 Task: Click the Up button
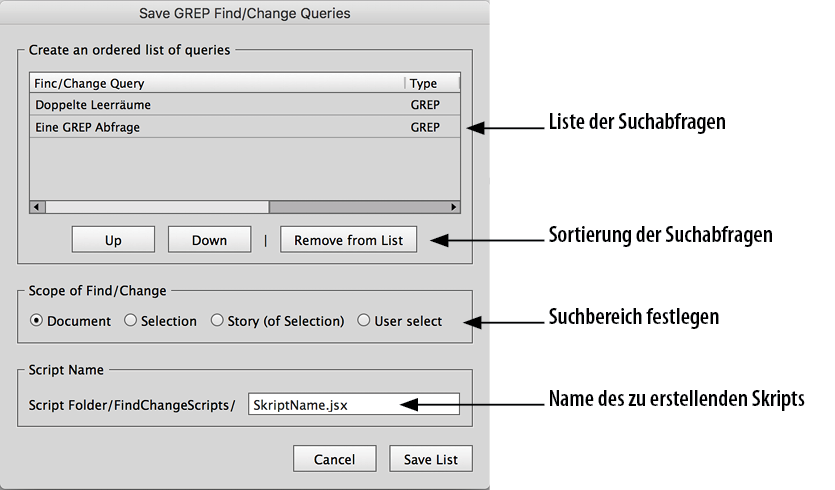pos(113,240)
